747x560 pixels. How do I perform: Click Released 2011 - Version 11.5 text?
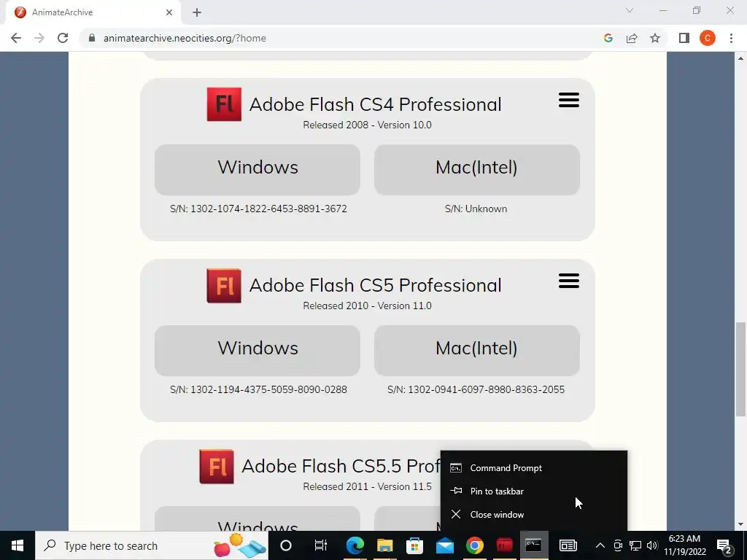click(368, 486)
